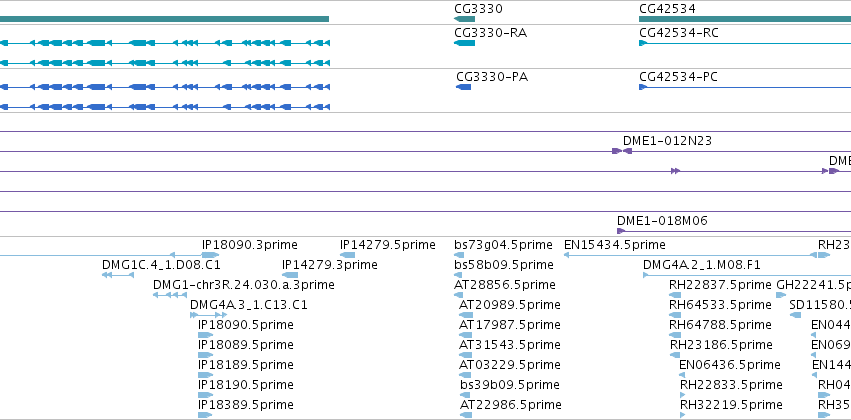This screenshot has height=420, width=851.
Task: Select the SD11580 EST feature
Action: (x=796, y=315)
